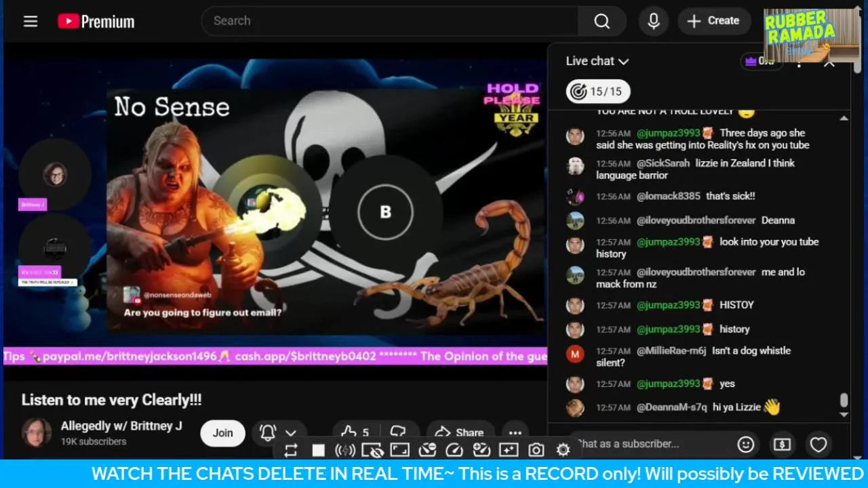Screen dimensions: 868x488
Task: Share this video
Action: [x=459, y=432]
